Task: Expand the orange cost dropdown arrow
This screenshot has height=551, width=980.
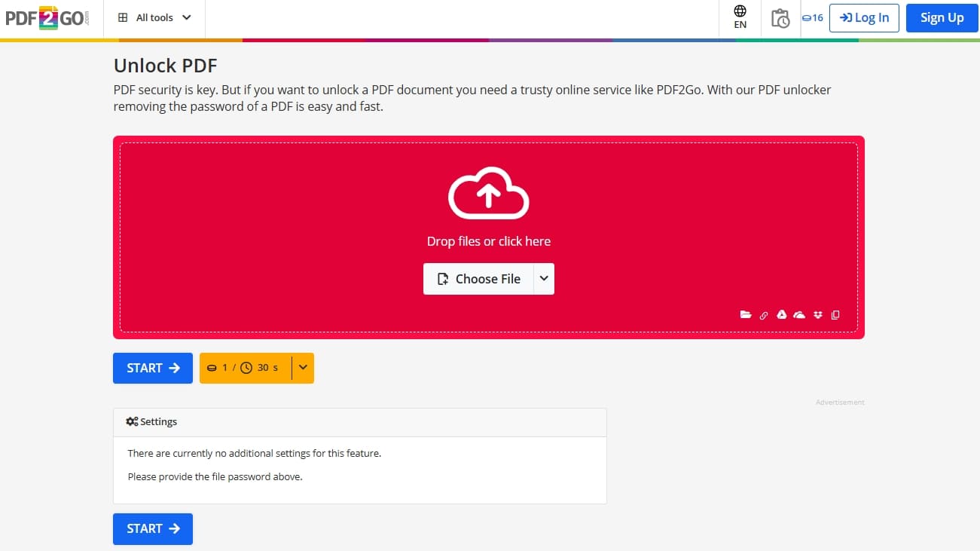Action: coord(303,368)
